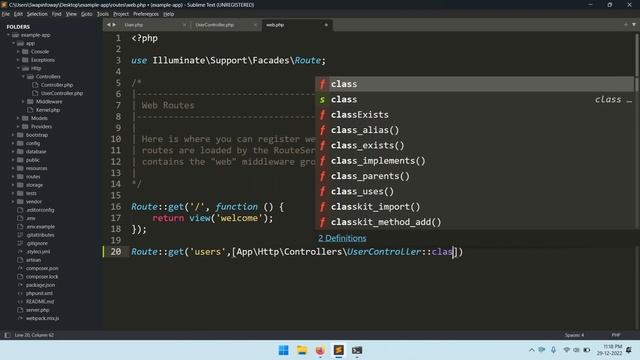Expand the Providers folder arrow
Image resolution: width=640 pixels, height=360 pixels.
tap(18, 127)
